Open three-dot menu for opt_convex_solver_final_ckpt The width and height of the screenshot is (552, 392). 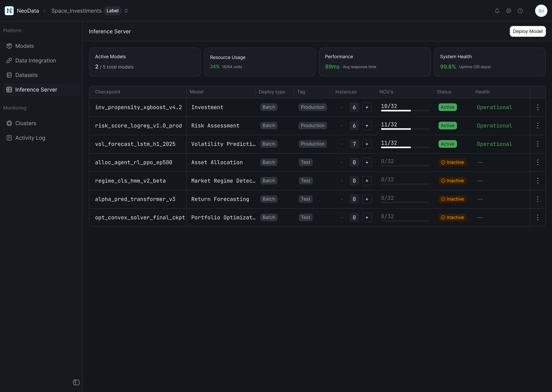537,217
